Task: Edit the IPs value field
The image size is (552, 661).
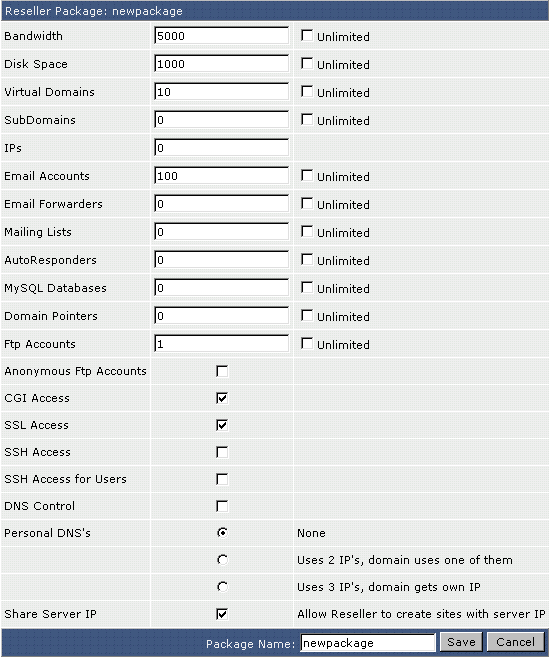Action: (221, 148)
